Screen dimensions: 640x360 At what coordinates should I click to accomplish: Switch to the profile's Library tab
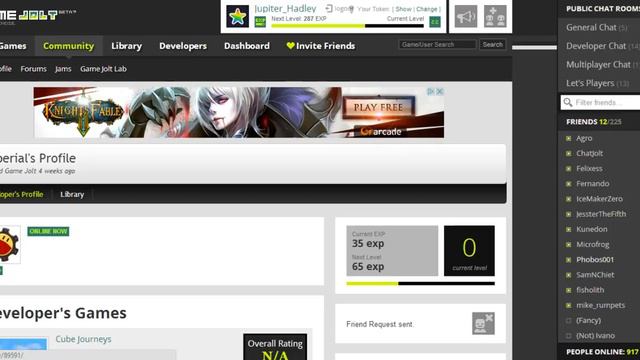pos(72,194)
